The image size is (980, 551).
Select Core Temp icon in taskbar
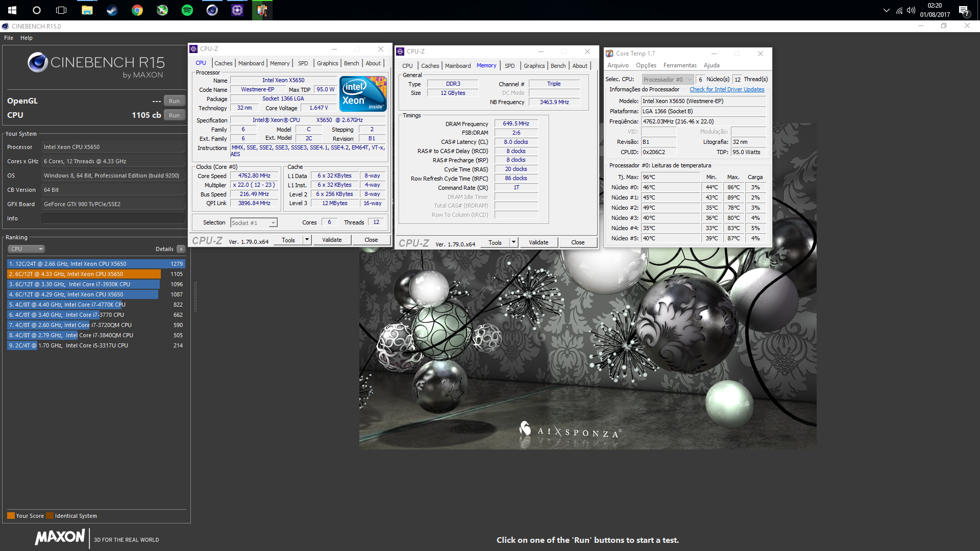point(262,10)
